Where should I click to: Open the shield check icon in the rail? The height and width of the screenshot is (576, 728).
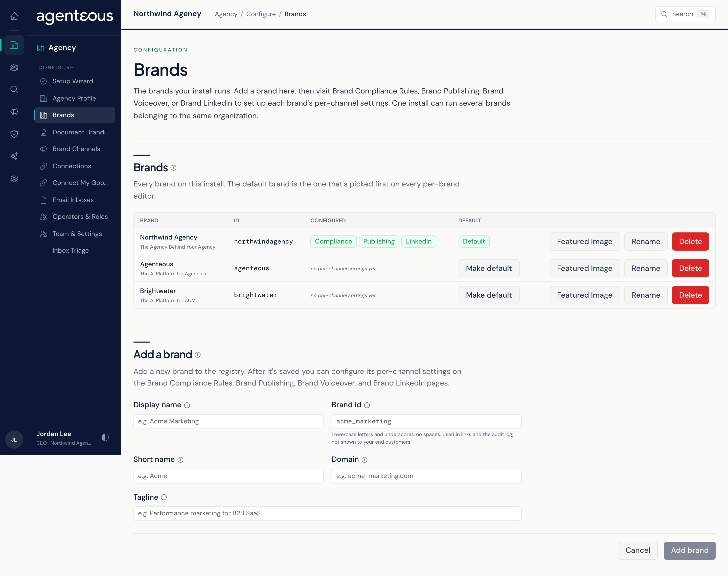(x=14, y=134)
